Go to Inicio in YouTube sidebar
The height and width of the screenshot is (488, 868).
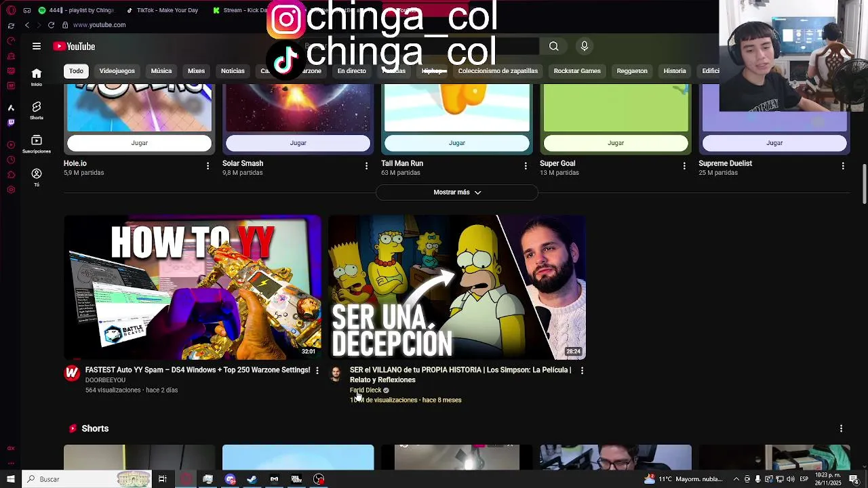point(37,77)
